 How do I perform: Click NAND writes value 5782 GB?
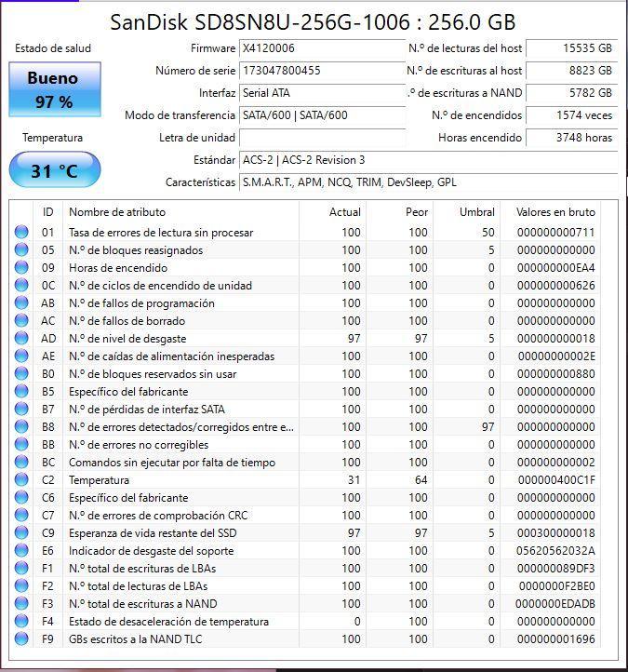tap(571, 92)
